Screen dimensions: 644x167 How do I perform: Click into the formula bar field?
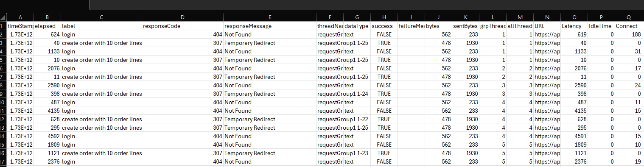(x=367, y=5)
